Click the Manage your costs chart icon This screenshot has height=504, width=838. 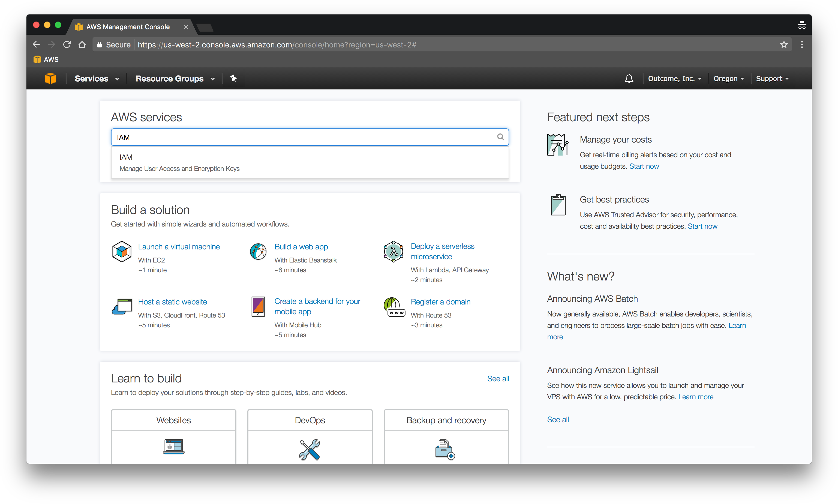click(558, 145)
